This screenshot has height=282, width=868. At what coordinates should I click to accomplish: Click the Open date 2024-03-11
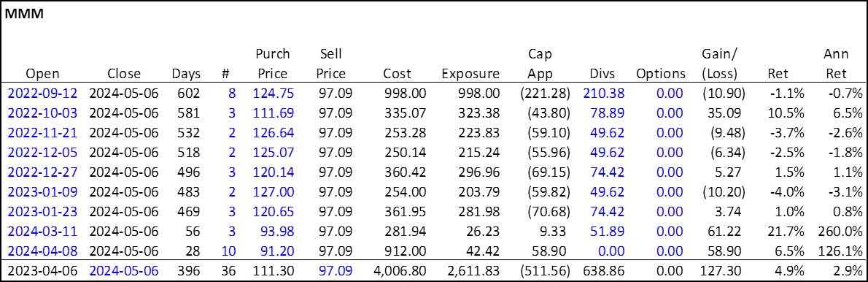click(43, 232)
